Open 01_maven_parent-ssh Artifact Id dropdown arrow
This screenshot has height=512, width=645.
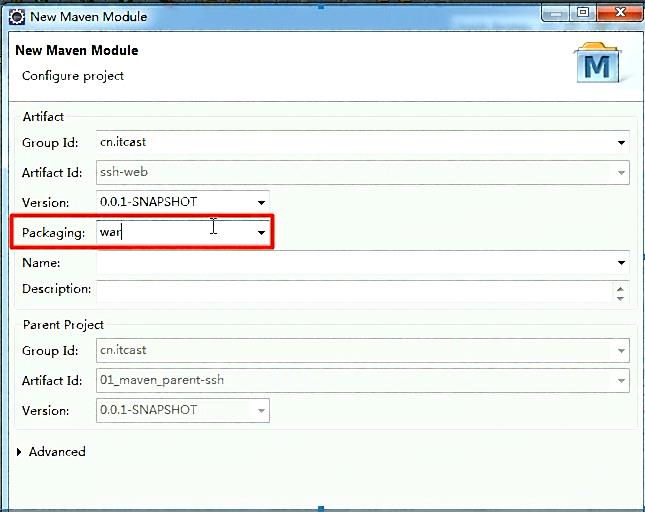621,381
